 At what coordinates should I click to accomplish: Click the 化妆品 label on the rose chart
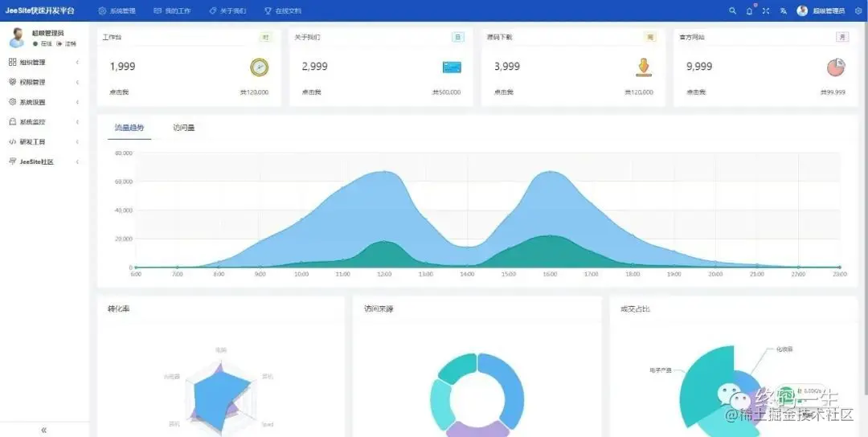click(x=784, y=349)
